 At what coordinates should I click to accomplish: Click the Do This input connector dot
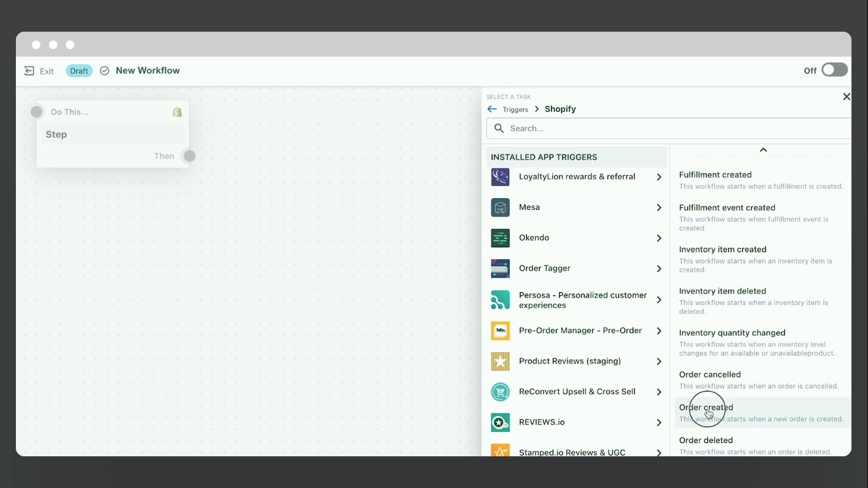pos(36,112)
